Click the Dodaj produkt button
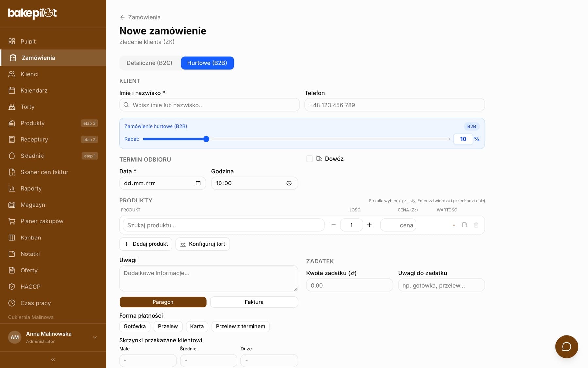 [x=146, y=244]
